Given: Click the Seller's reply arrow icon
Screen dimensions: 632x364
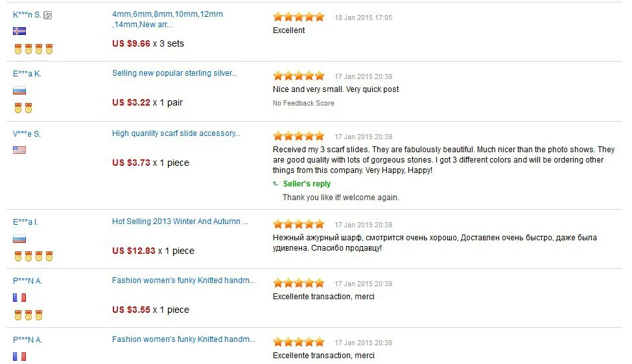Looking at the screenshot, I should (275, 183).
